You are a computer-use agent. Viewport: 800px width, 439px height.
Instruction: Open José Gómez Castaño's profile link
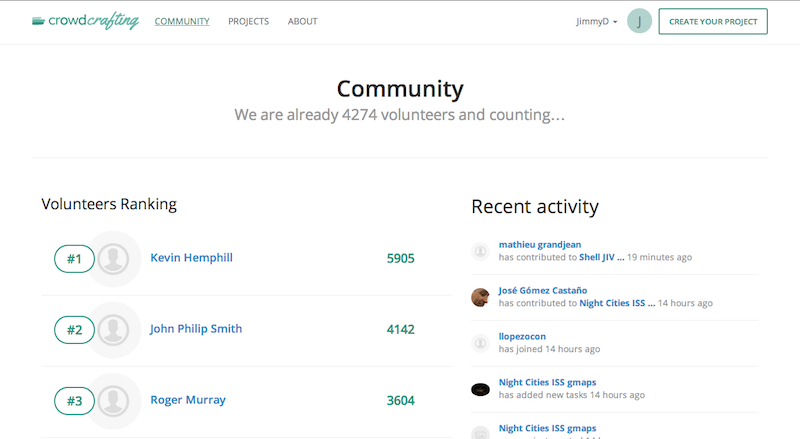[543, 290]
